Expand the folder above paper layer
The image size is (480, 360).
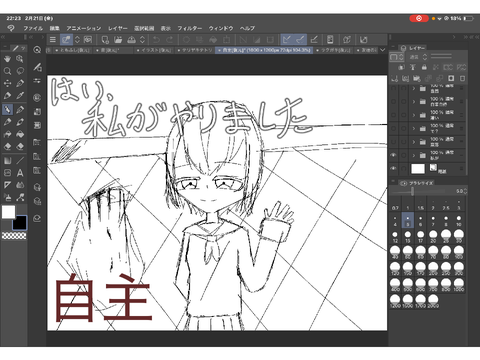[414, 155]
